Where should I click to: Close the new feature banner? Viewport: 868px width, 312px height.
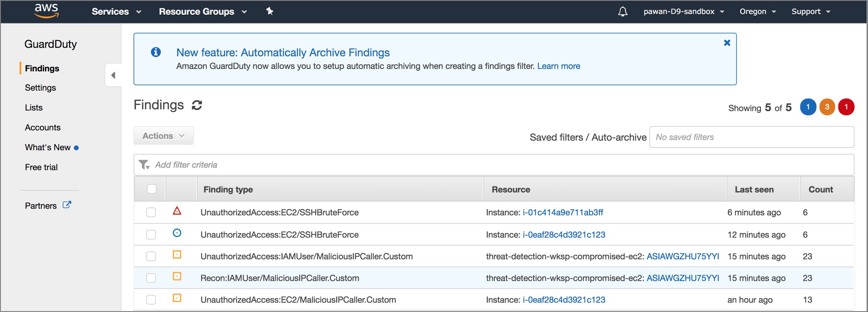(x=727, y=43)
